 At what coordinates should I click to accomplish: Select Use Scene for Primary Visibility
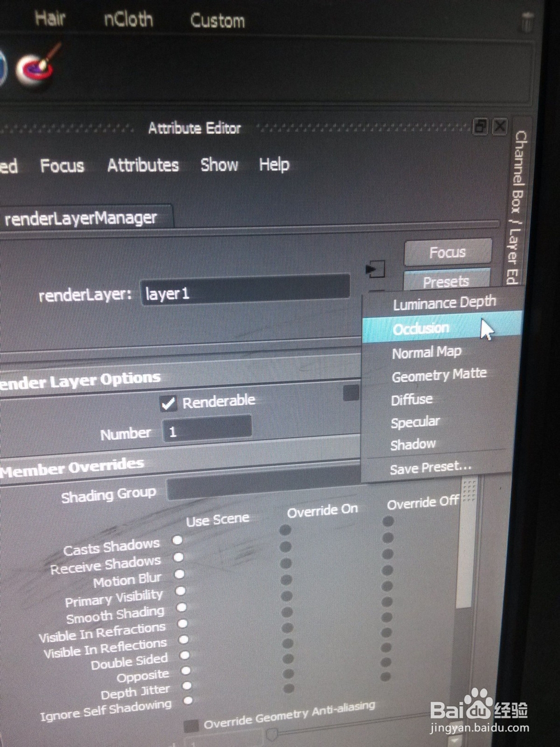(x=181, y=591)
